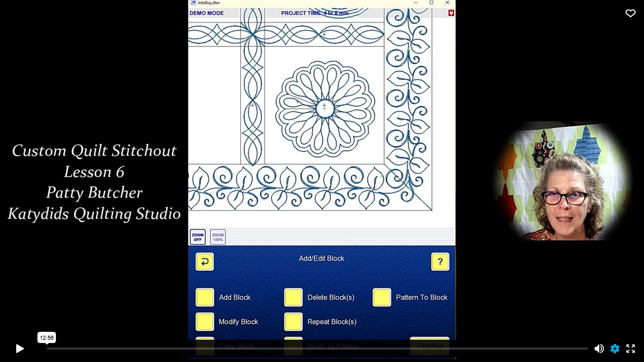Go back with the return arrow button
The width and height of the screenshot is (644, 362).
pyautogui.click(x=205, y=262)
